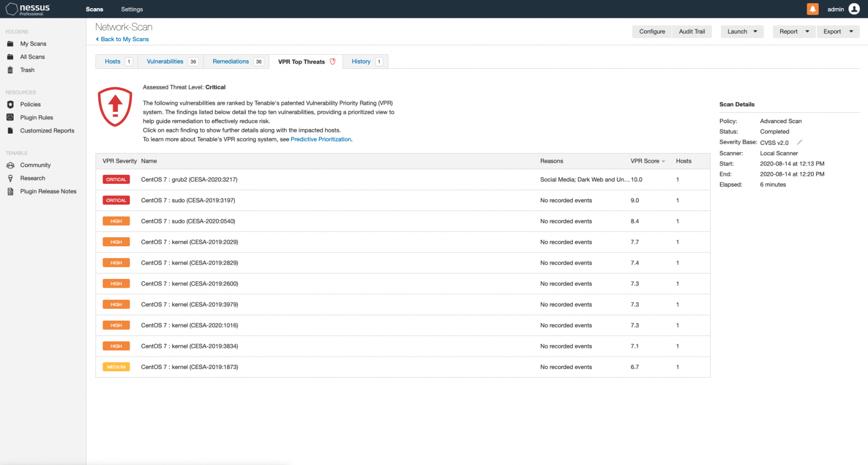This screenshot has height=465, width=868.
Task: Open the Report dropdown menu
Action: (794, 31)
